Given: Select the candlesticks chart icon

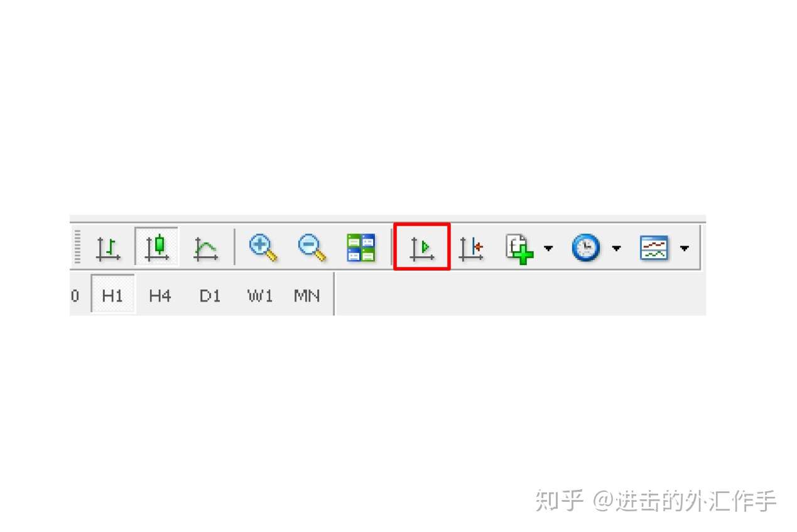Looking at the screenshot, I should pos(156,247).
